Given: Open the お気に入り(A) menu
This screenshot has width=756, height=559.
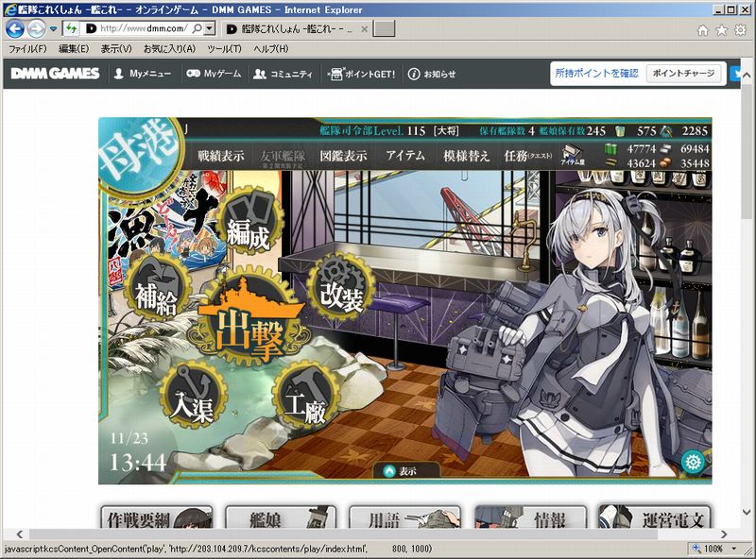Looking at the screenshot, I should point(169,49).
